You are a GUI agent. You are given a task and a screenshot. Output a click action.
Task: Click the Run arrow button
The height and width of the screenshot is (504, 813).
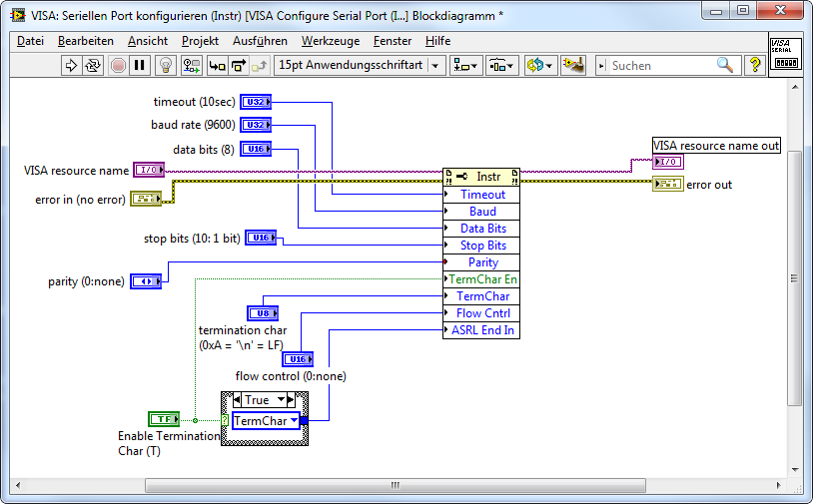pyautogui.click(x=71, y=65)
